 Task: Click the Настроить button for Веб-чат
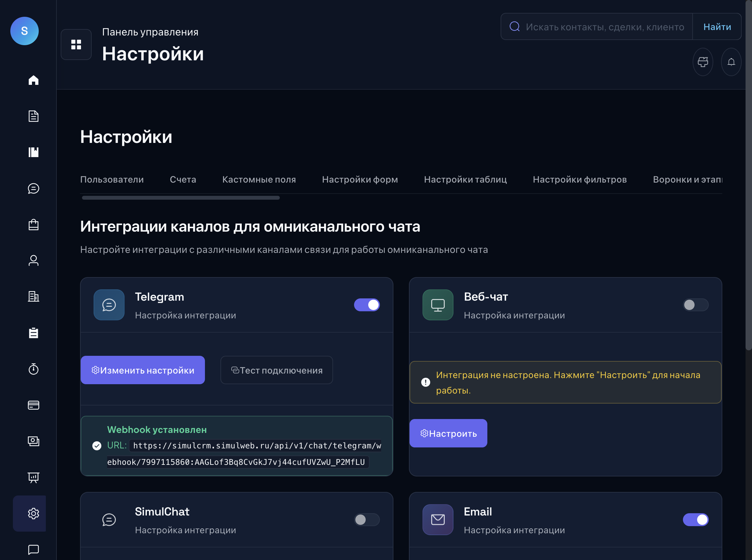(x=448, y=433)
